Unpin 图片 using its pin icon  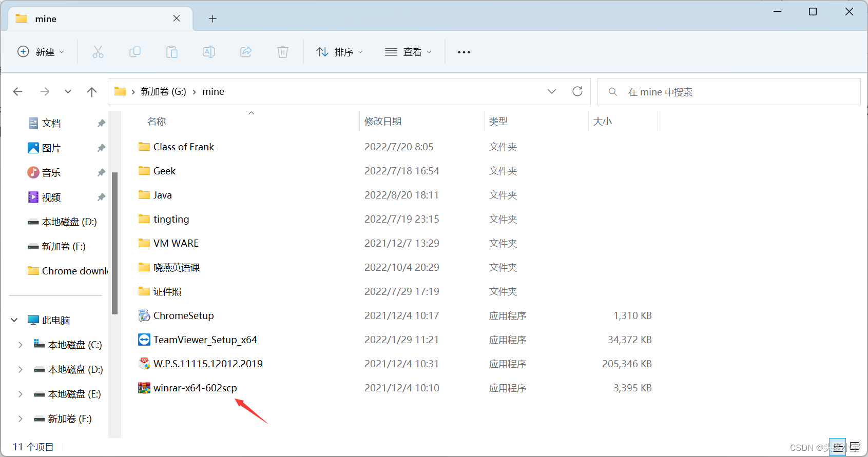tap(101, 148)
